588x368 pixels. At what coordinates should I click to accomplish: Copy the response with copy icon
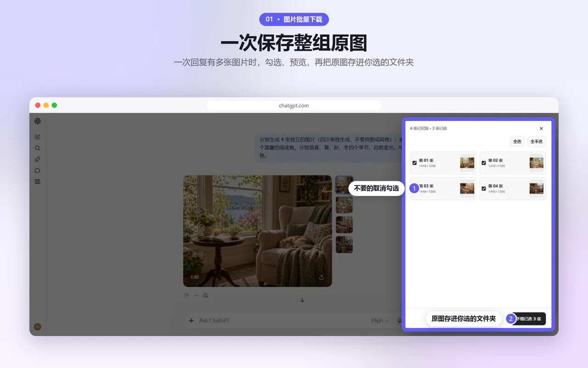click(186, 295)
